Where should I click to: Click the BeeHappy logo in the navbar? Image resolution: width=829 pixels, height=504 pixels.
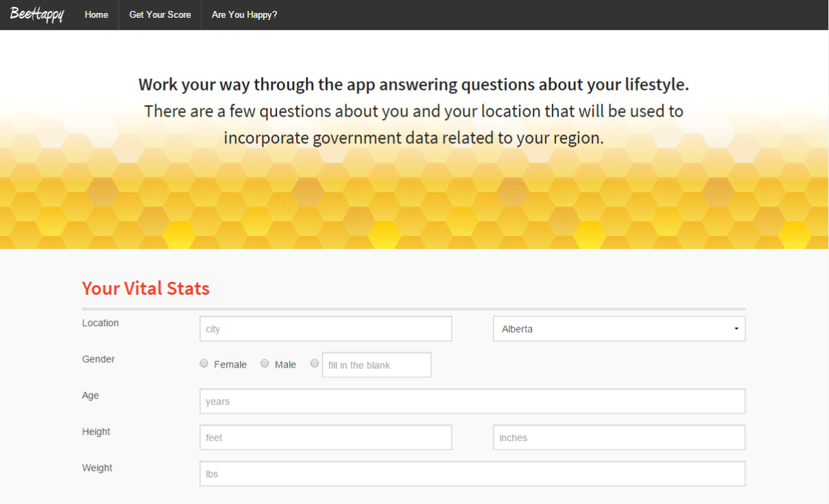[x=37, y=14]
